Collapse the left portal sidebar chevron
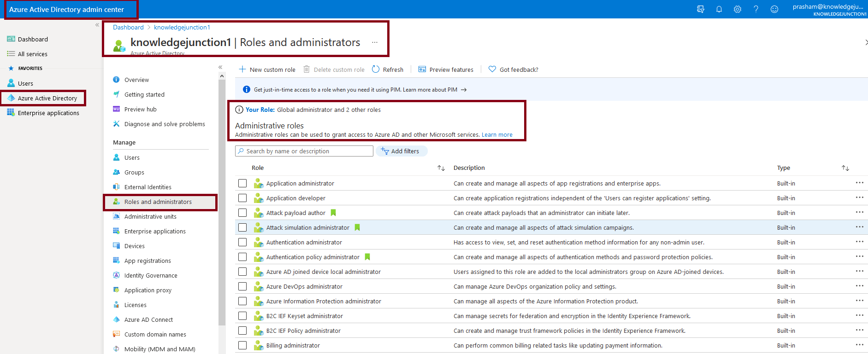868x354 pixels. pyautogui.click(x=97, y=25)
